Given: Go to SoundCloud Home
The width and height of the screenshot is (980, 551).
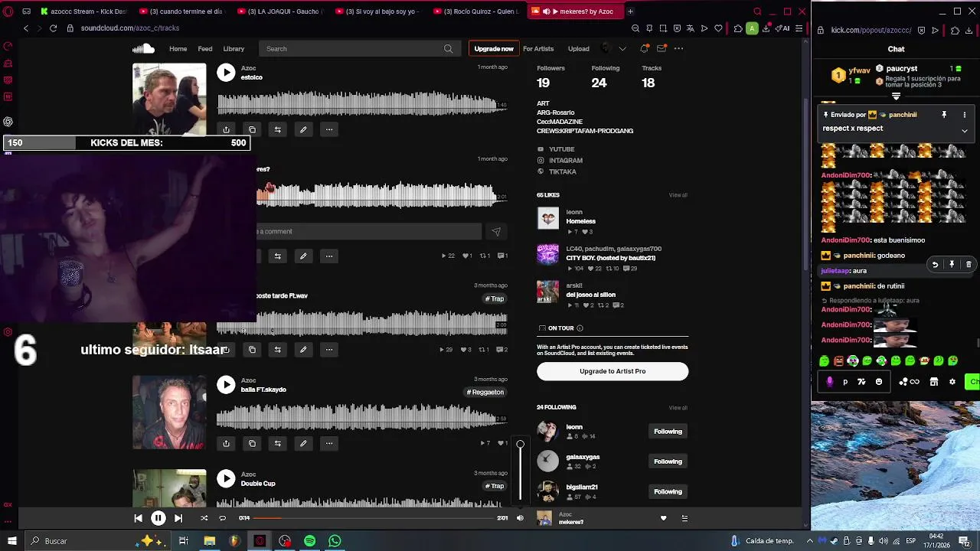Looking at the screenshot, I should [x=178, y=49].
